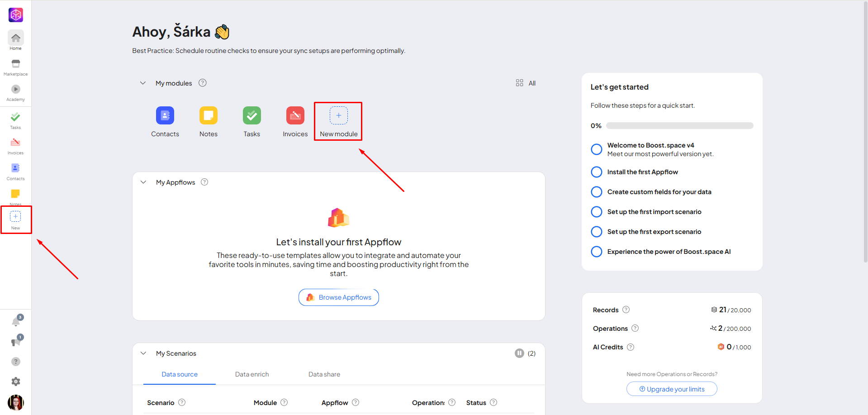The height and width of the screenshot is (415, 868).
Task: Show help for My modules
Action: click(x=203, y=83)
